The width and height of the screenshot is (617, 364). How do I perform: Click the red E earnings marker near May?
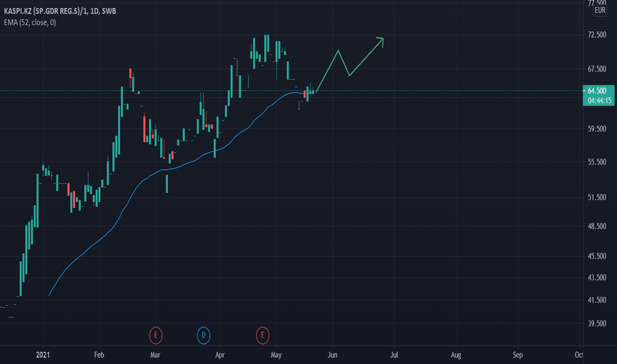pyautogui.click(x=262, y=336)
